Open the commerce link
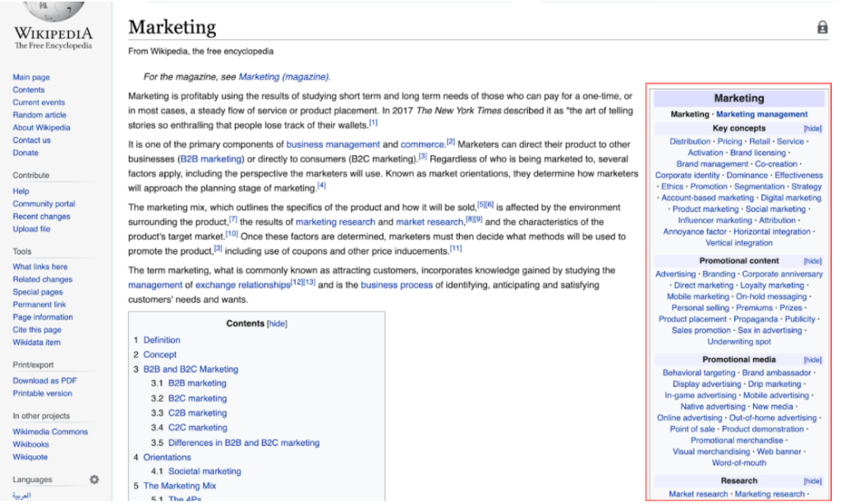 click(x=422, y=144)
